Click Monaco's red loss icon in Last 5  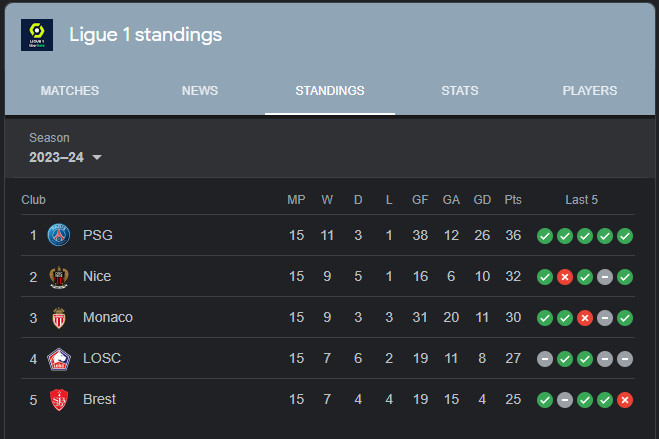coord(585,318)
